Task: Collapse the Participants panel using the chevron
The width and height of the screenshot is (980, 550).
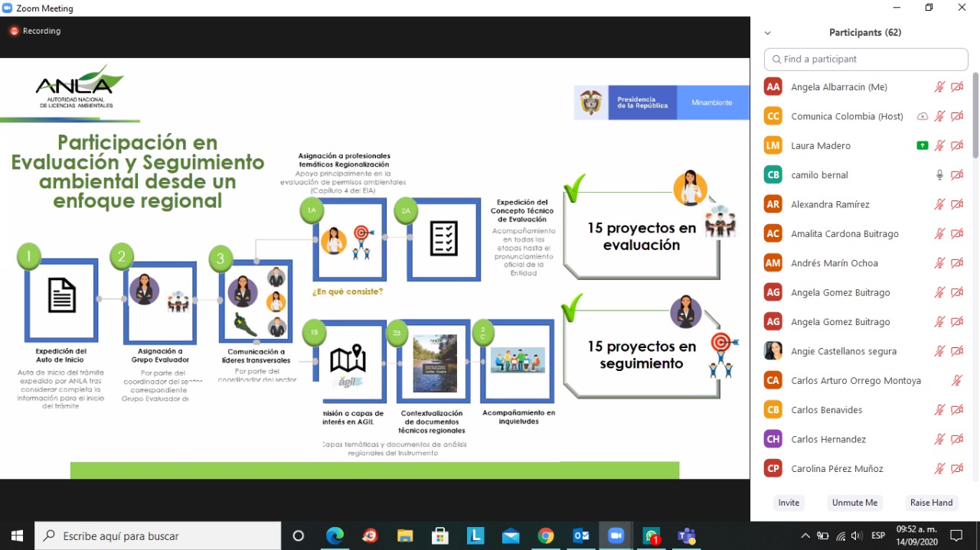Action: click(x=768, y=33)
